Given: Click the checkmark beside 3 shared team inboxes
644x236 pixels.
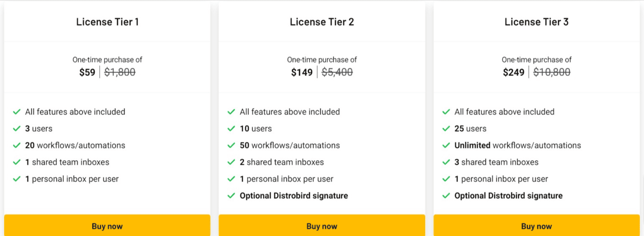Looking at the screenshot, I should click(446, 162).
